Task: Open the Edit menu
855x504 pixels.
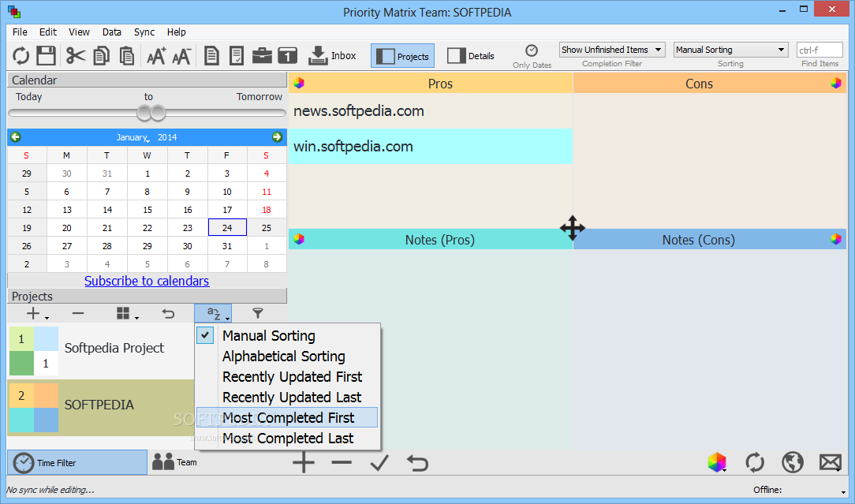Action: pyautogui.click(x=48, y=32)
